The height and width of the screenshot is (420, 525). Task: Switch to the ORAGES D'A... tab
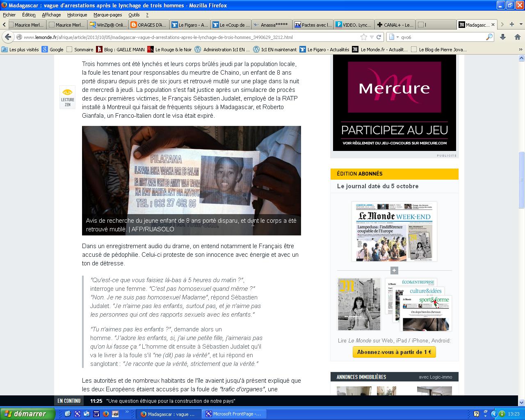149,25
